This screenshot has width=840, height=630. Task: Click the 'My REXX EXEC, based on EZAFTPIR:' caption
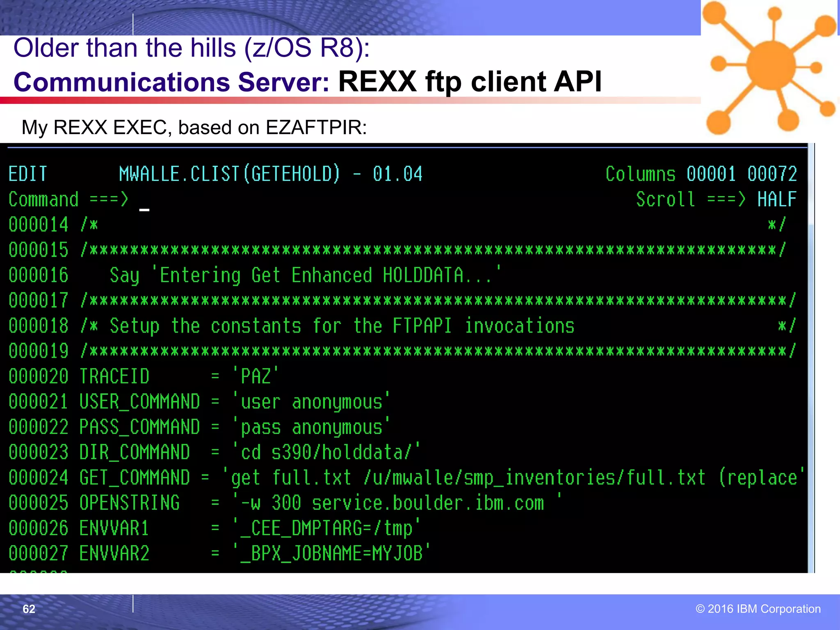click(194, 128)
